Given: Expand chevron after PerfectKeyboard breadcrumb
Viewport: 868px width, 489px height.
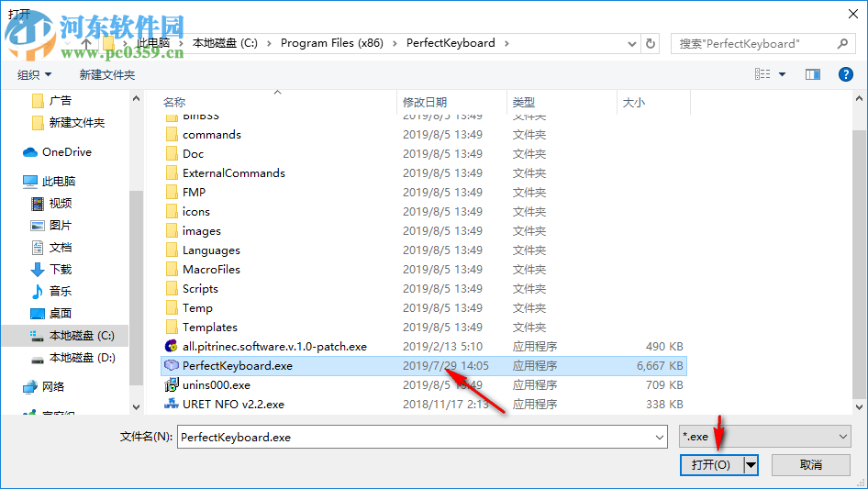Looking at the screenshot, I should click(x=506, y=44).
